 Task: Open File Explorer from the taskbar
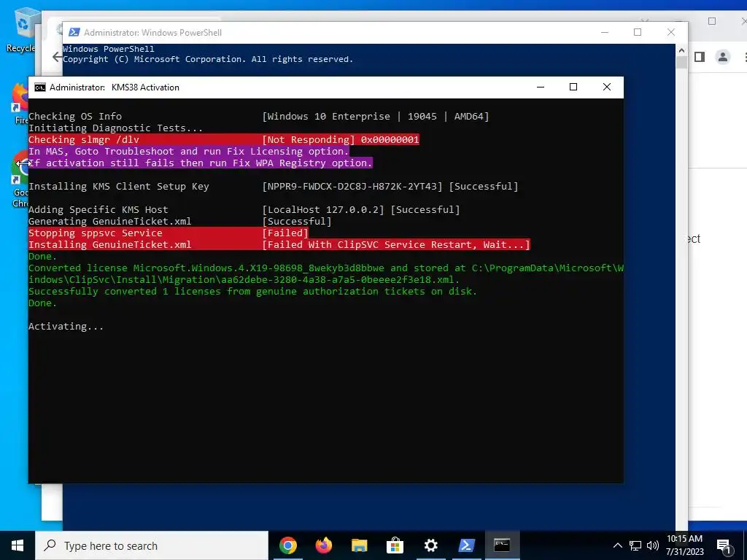coord(360,545)
